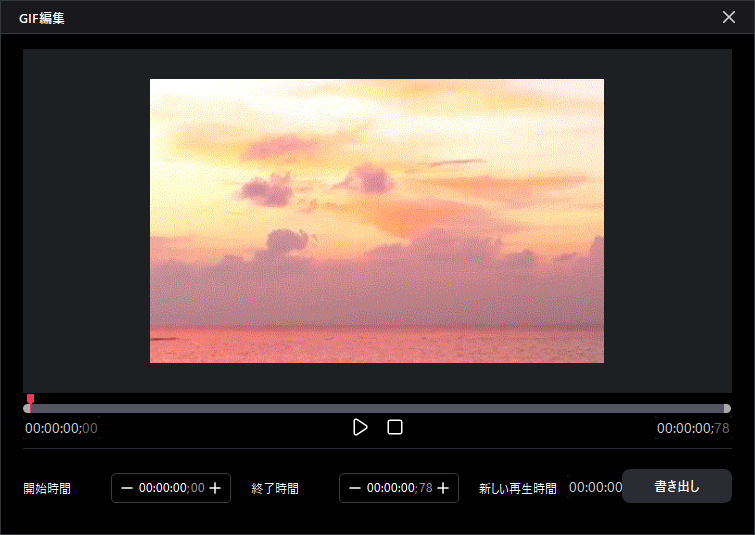Click the 書き出し export button
Viewport: 755px width, 535px height.
tap(677, 487)
